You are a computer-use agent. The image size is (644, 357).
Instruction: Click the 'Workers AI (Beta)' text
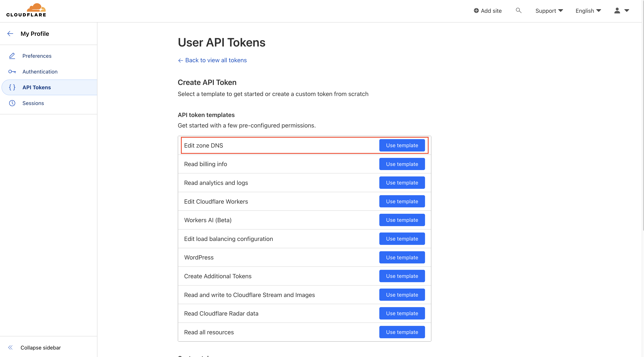pyautogui.click(x=208, y=220)
